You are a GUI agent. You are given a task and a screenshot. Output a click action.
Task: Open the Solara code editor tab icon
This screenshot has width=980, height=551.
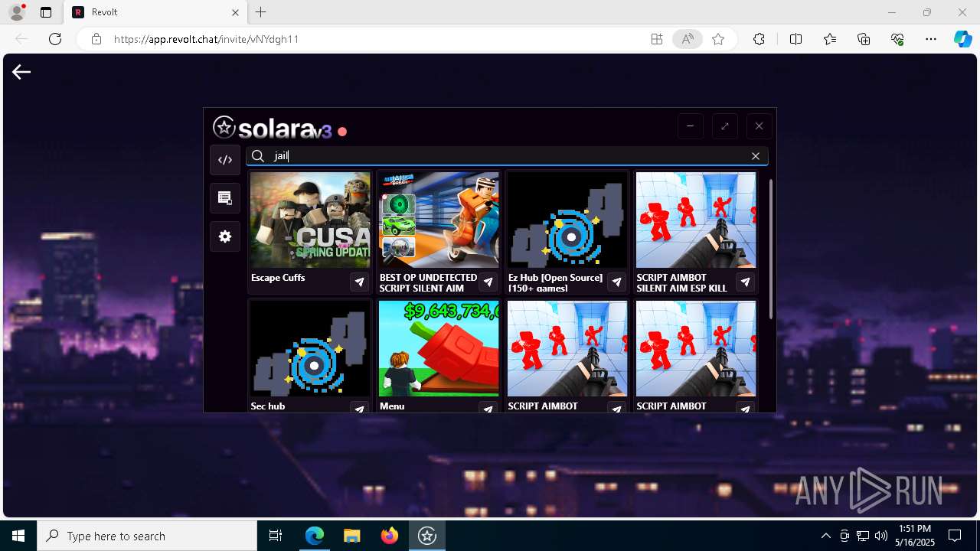point(225,160)
